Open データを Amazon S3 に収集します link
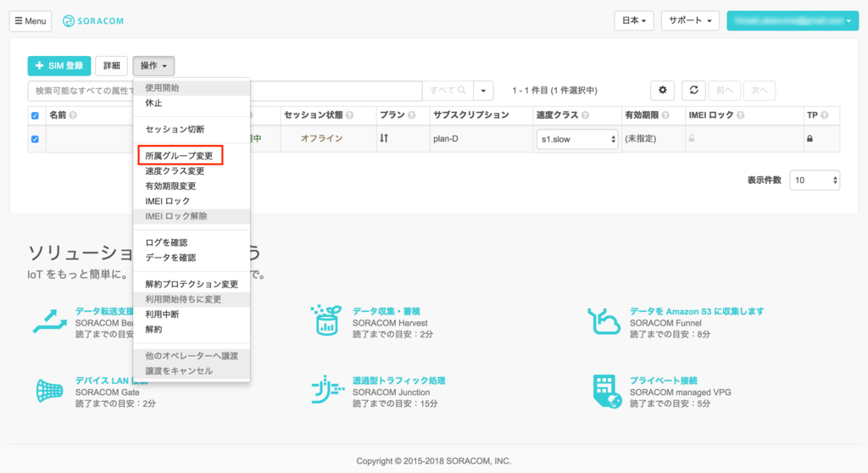Viewport: 868px width, 473px height. pos(697,311)
